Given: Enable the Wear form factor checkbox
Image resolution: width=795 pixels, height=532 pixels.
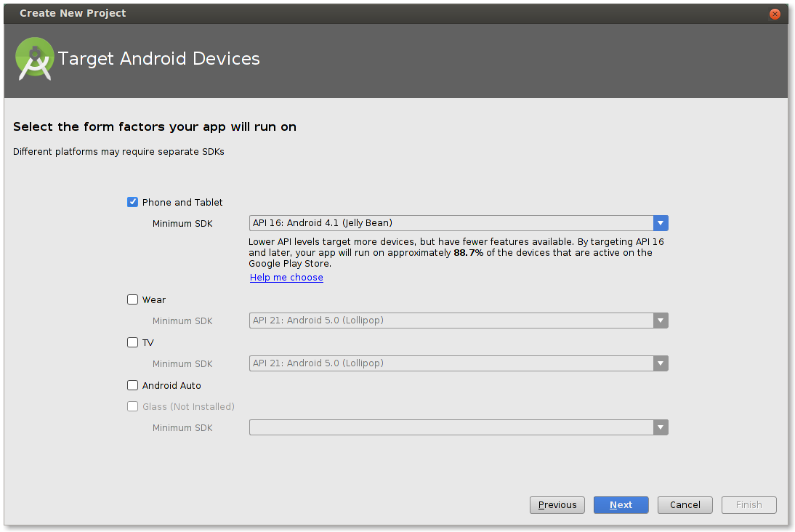Looking at the screenshot, I should click(x=132, y=299).
